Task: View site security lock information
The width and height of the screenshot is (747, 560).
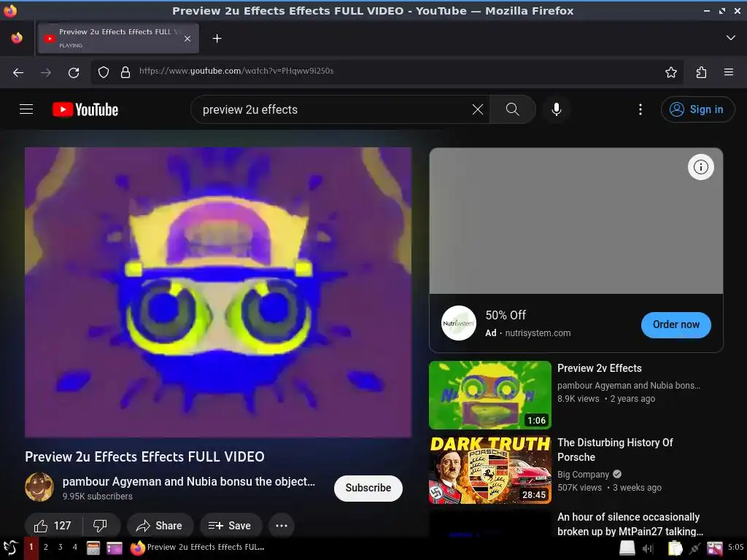Action: coord(125,72)
